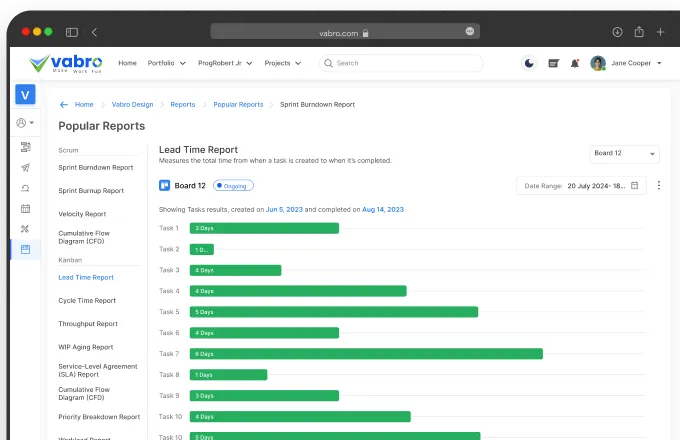
Task: Click the Date Range field
Action: point(582,185)
